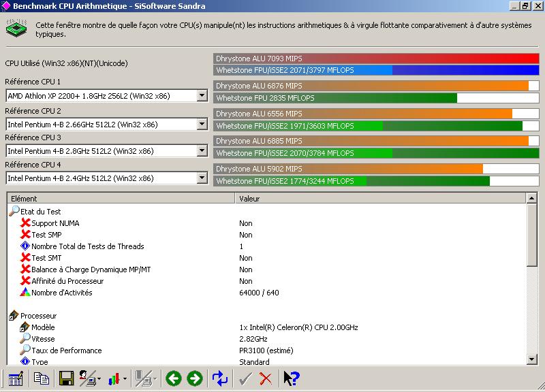545x392 pixels.
Task: Click the Dhrystone ALU 6885 MIPS bar
Action: (x=376, y=141)
